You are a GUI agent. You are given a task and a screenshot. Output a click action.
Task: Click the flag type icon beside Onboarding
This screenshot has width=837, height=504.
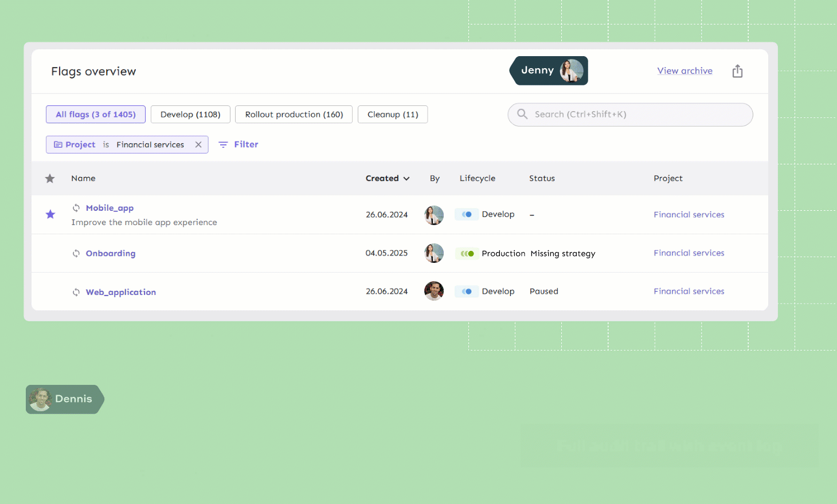tap(76, 253)
